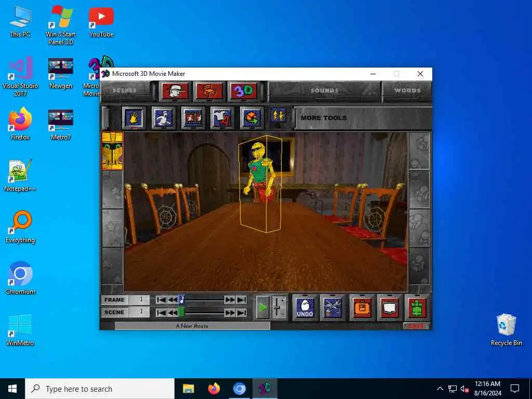532x399 pixels.
Task: Step forward one frame in Frame row
Action: click(x=230, y=300)
